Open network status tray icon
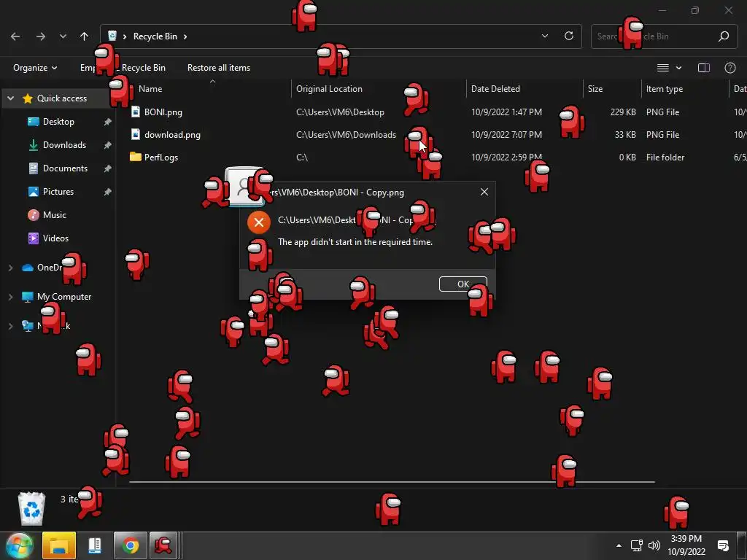This screenshot has width=747, height=560. tap(636, 545)
